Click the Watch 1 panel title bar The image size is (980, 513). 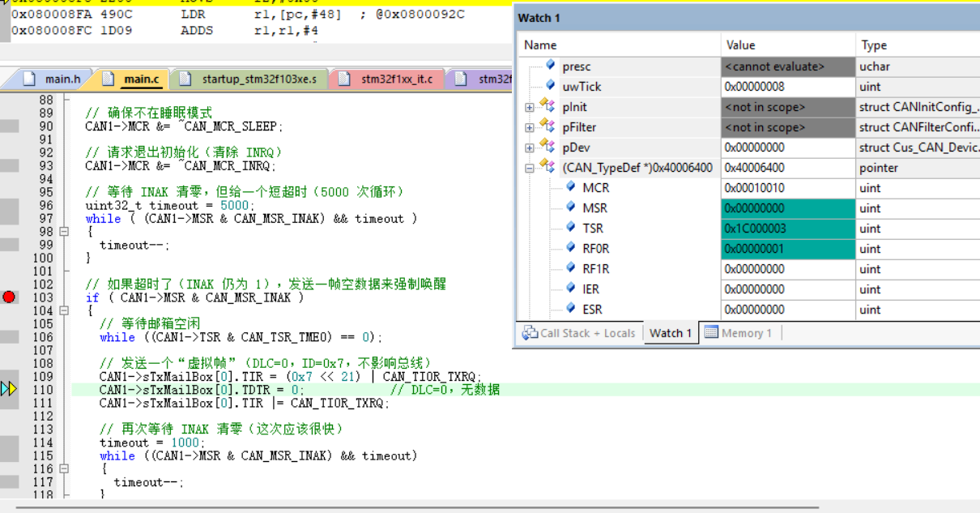coord(746,18)
